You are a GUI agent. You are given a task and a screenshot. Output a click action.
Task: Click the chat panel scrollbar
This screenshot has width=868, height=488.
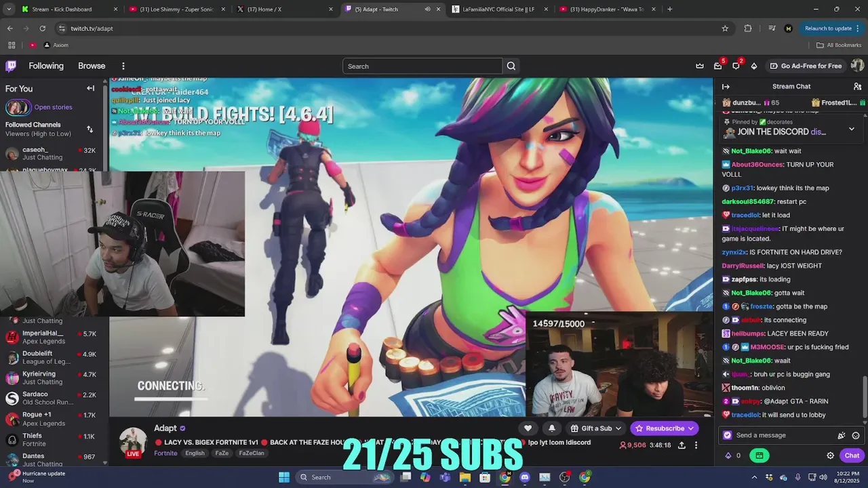864,396
